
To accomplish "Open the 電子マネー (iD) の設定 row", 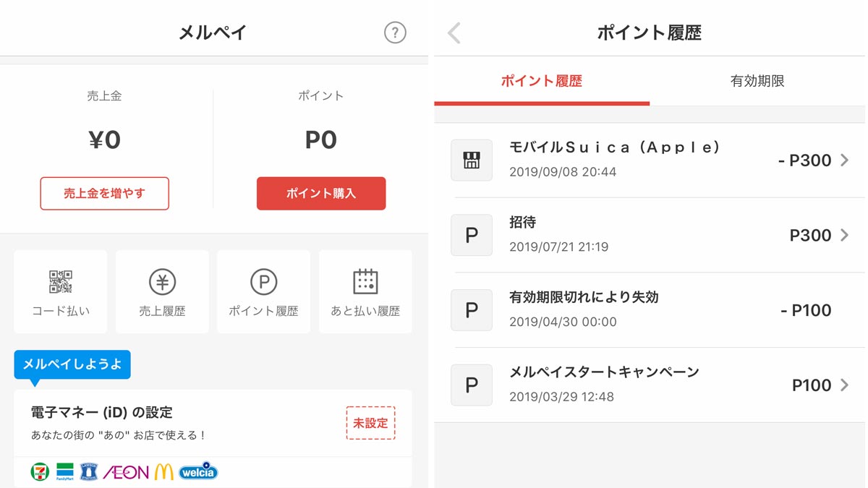I will click(x=213, y=423).
